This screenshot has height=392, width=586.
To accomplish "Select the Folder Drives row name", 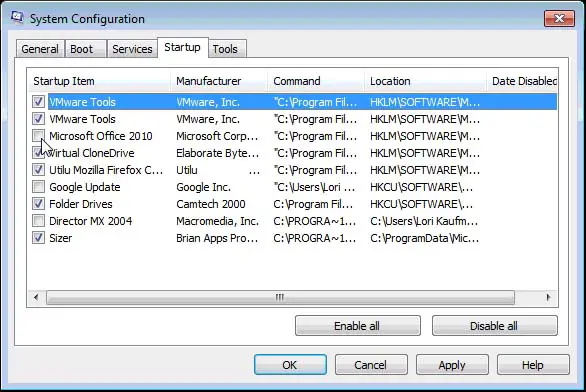I will click(x=81, y=204).
